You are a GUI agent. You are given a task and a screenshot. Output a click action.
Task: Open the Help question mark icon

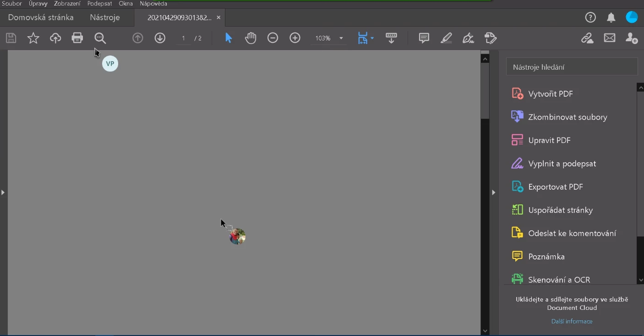(590, 17)
